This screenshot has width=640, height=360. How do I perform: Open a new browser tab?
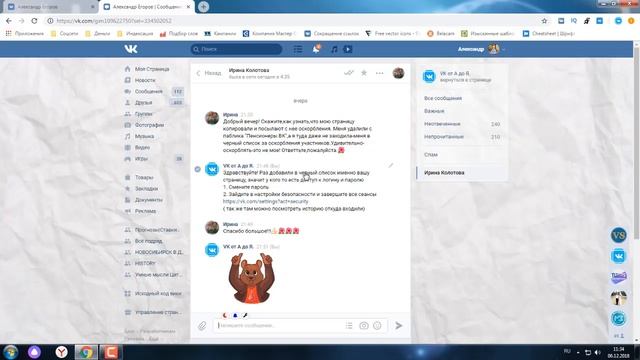(x=204, y=7)
